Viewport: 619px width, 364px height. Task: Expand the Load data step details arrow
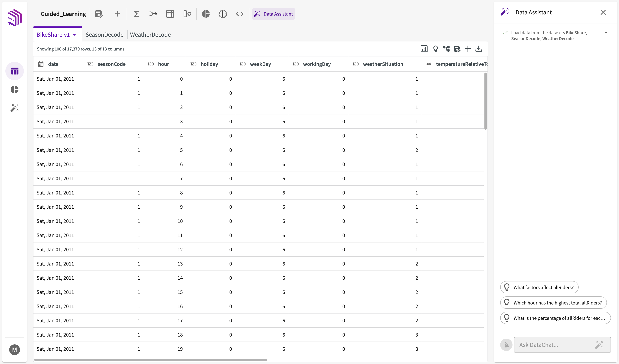click(606, 33)
